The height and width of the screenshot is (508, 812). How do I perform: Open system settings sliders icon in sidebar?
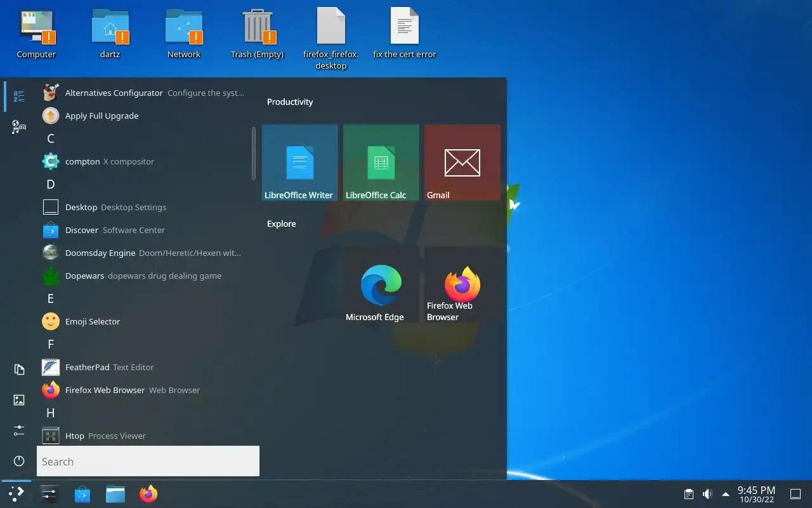pos(19,431)
